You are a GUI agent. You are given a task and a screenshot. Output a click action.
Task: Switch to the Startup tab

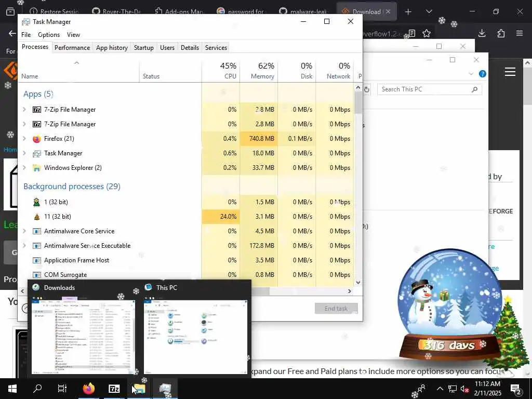point(143,47)
